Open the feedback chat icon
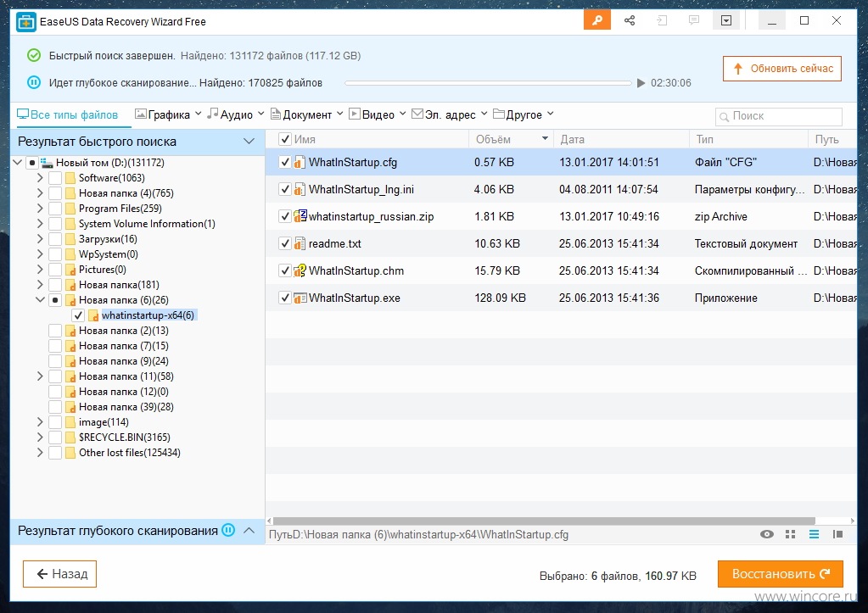 [x=693, y=21]
